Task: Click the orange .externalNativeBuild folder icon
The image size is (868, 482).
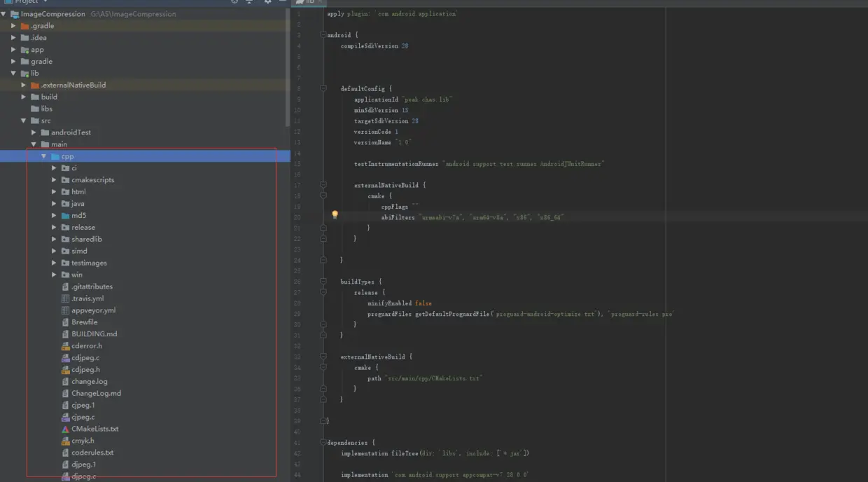Action: coord(34,85)
